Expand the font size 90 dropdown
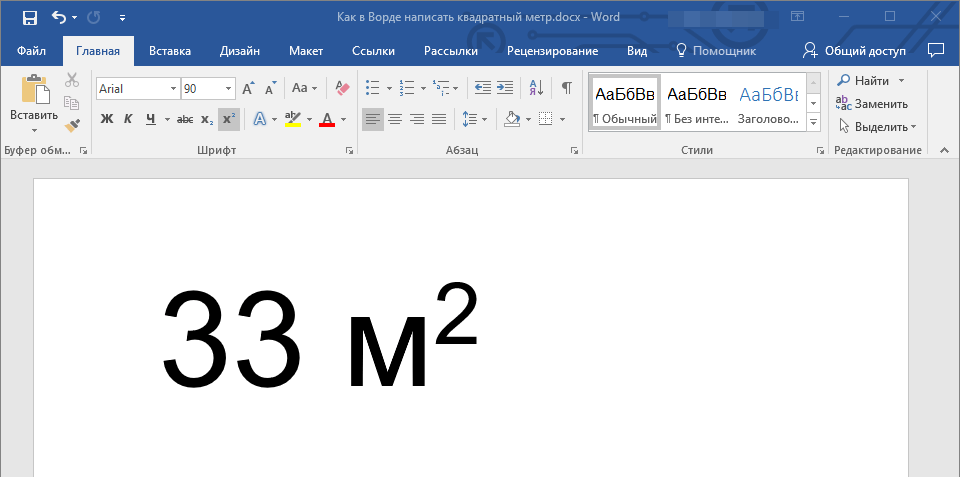Viewport: 960px width, 477px height. pyautogui.click(x=229, y=89)
